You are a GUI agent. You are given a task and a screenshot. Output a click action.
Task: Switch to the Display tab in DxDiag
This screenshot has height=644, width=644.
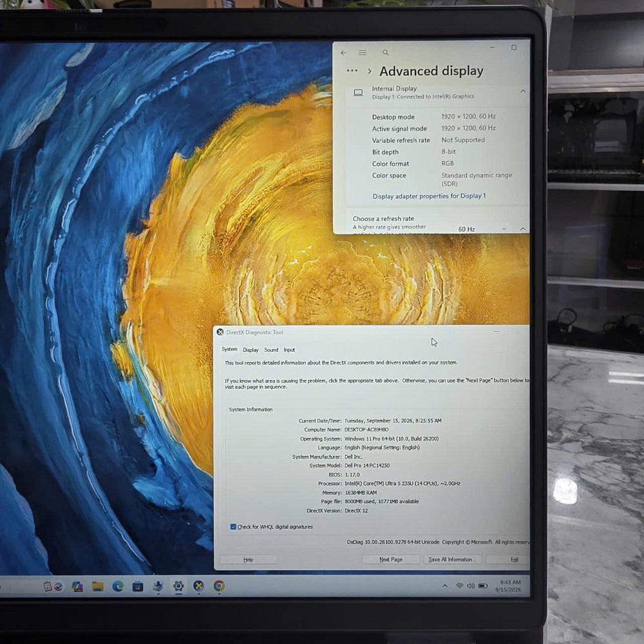coord(251,350)
